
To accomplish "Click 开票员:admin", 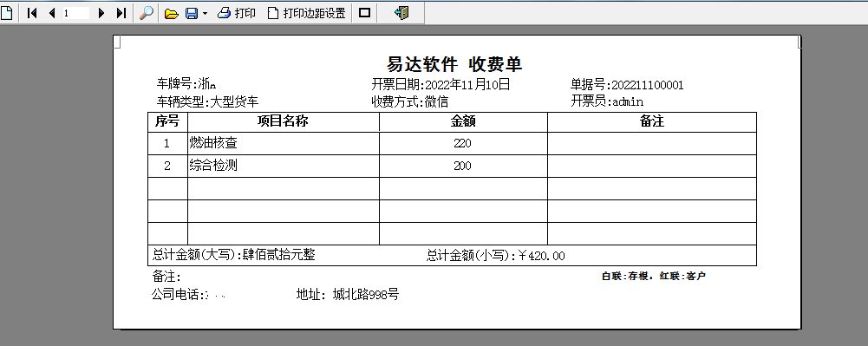I will pos(607,101).
